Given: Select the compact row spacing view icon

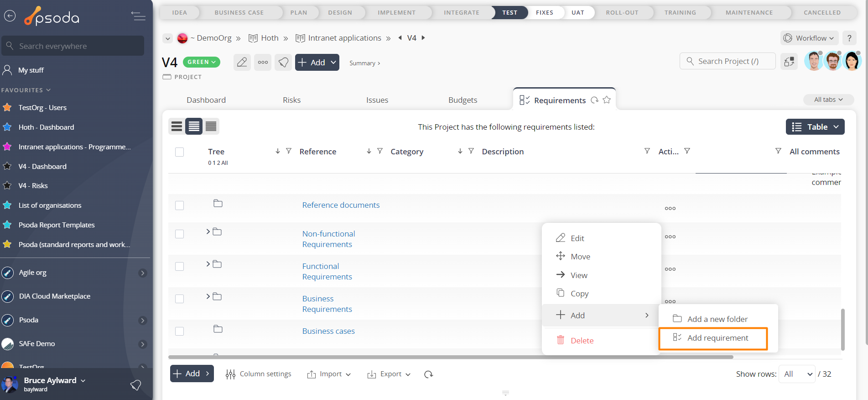Looking at the screenshot, I should click(x=211, y=126).
